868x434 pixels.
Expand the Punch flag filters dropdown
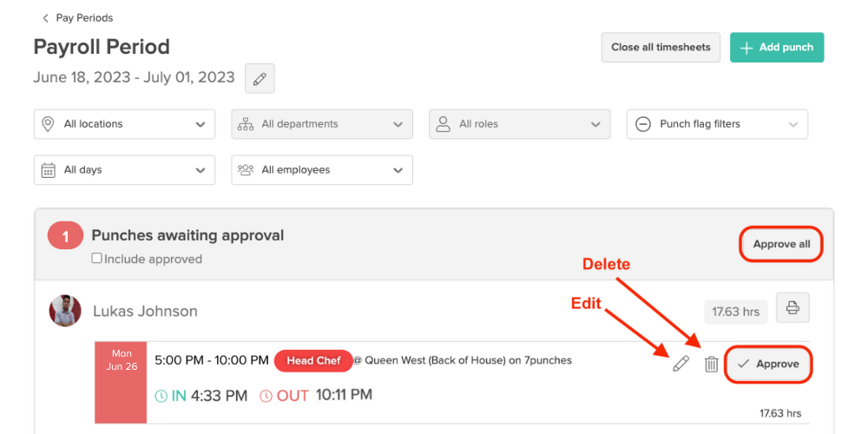click(718, 124)
